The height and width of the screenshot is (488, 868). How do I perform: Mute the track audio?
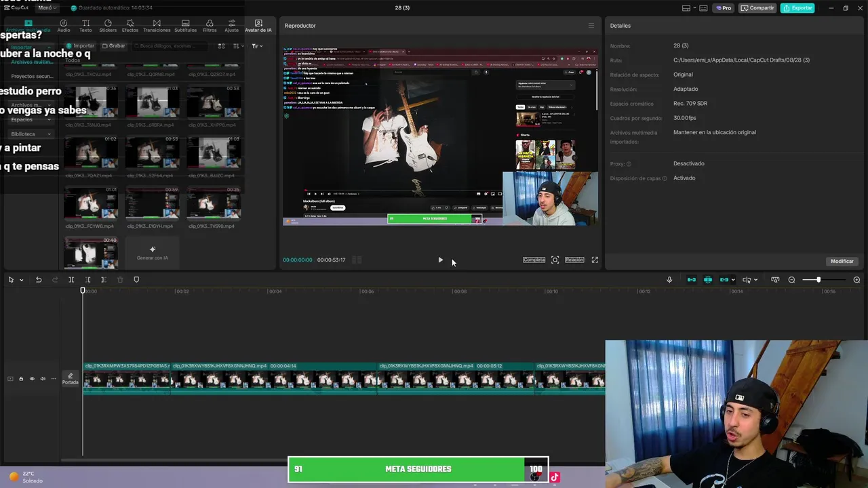pos(43,379)
